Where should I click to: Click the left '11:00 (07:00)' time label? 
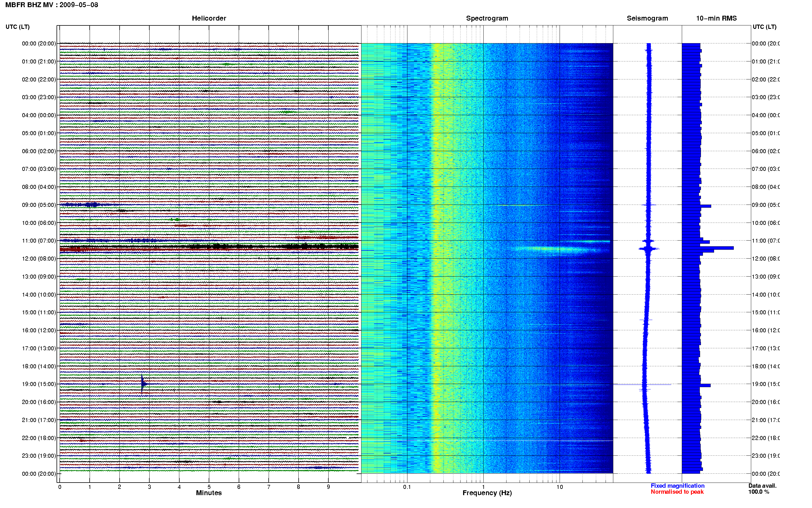39,241
